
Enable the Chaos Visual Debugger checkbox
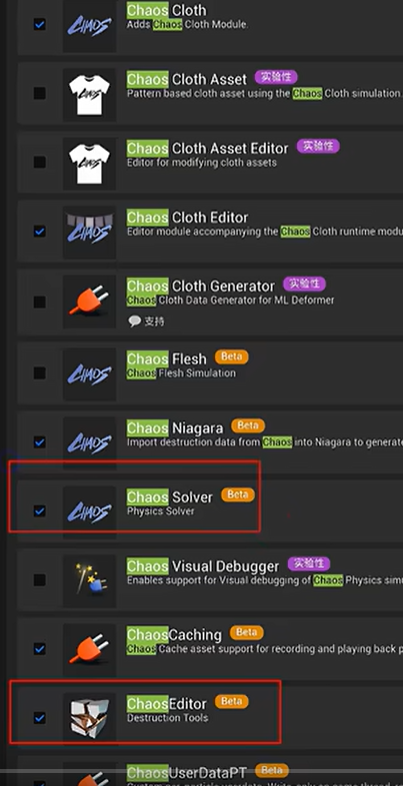pos(39,580)
